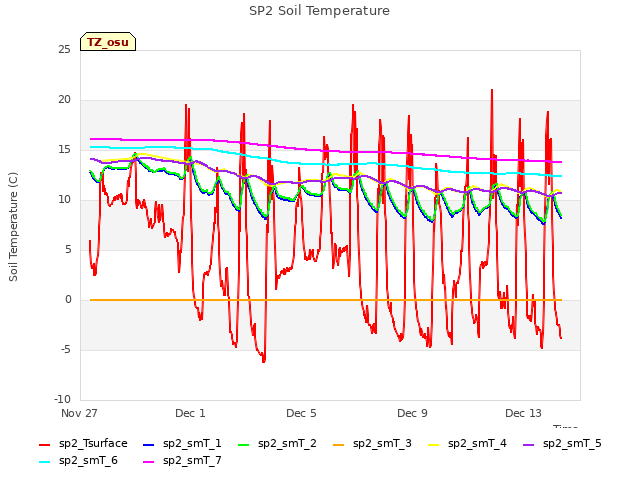Click the TZ_osu annotation label
Viewport: 640px width, 480px height.
[x=108, y=42]
